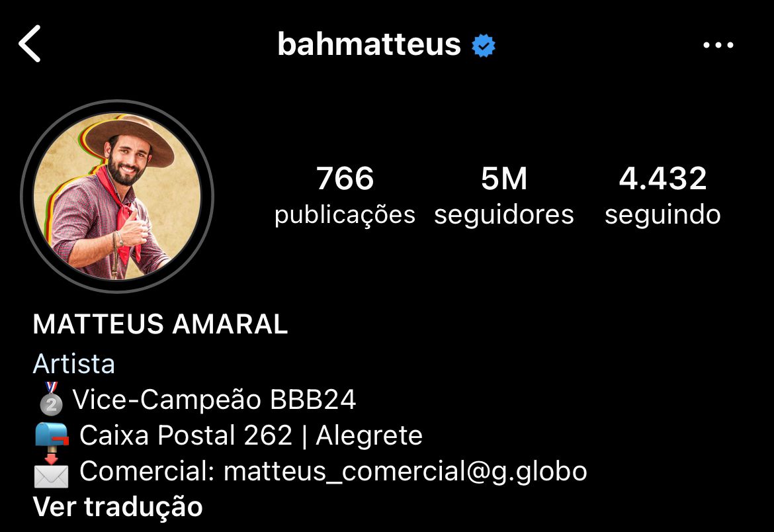This screenshot has height=532, width=774.
Task: Tap the silver medal emoji
Action: tap(51, 398)
